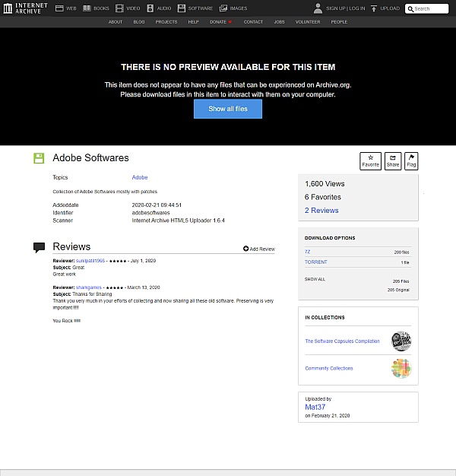This screenshot has width=456, height=476.
Task: Click the Add Review plus icon
Action: pyautogui.click(x=245, y=249)
